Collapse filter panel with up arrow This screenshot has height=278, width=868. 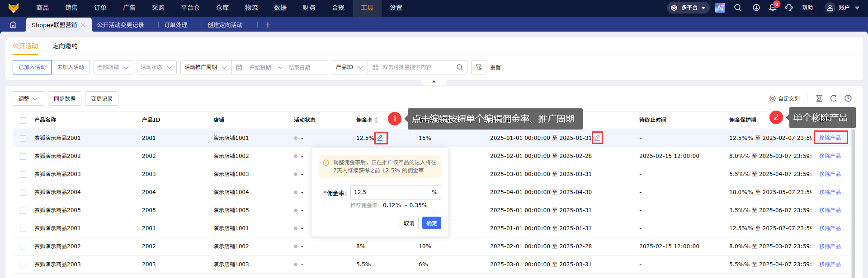coord(434,81)
